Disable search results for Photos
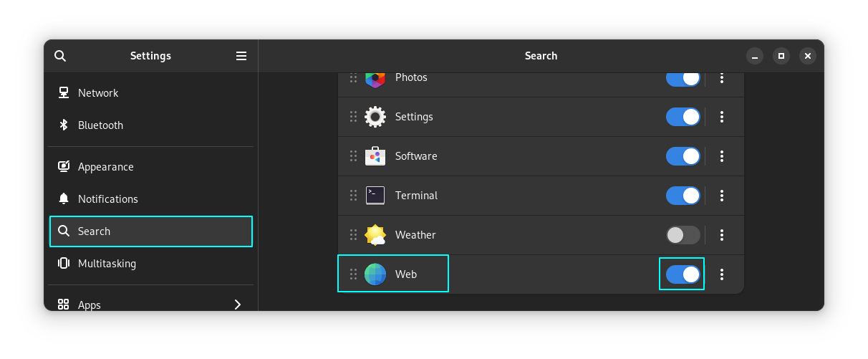This screenshot has width=868, height=359. coord(683,77)
